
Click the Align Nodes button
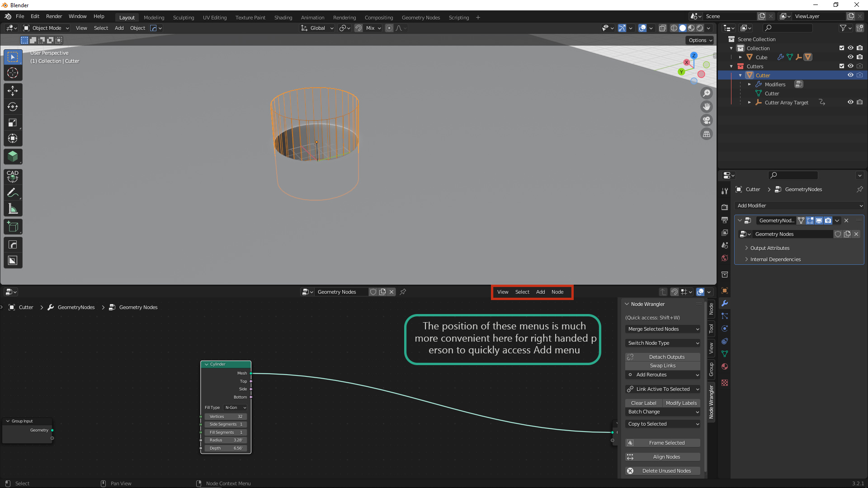point(663,457)
